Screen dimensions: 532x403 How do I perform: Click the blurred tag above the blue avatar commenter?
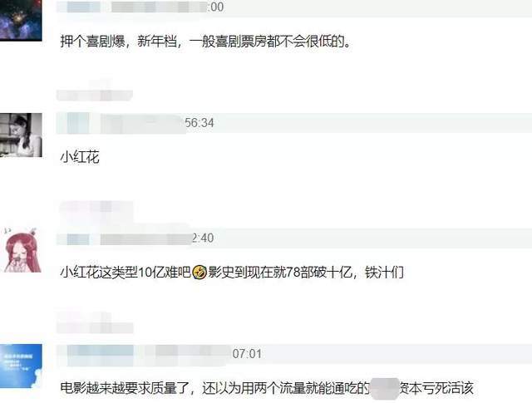point(95,323)
